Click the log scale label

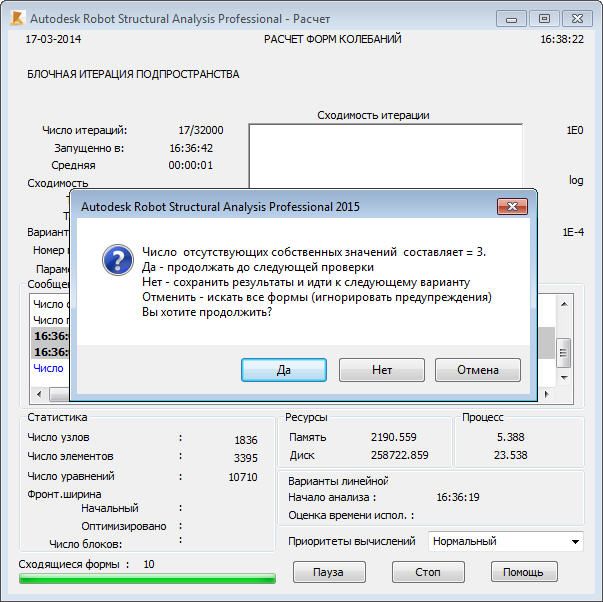[576, 180]
